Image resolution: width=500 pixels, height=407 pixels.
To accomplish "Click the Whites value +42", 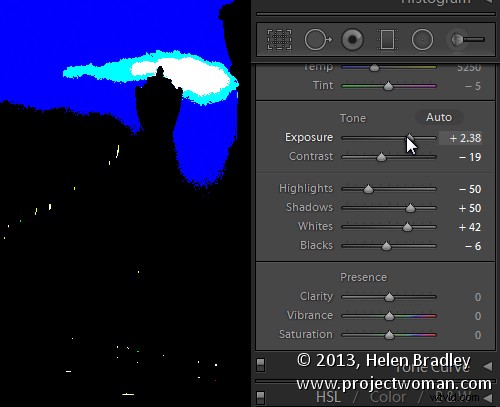I will pyautogui.click(x=470, y=227).
